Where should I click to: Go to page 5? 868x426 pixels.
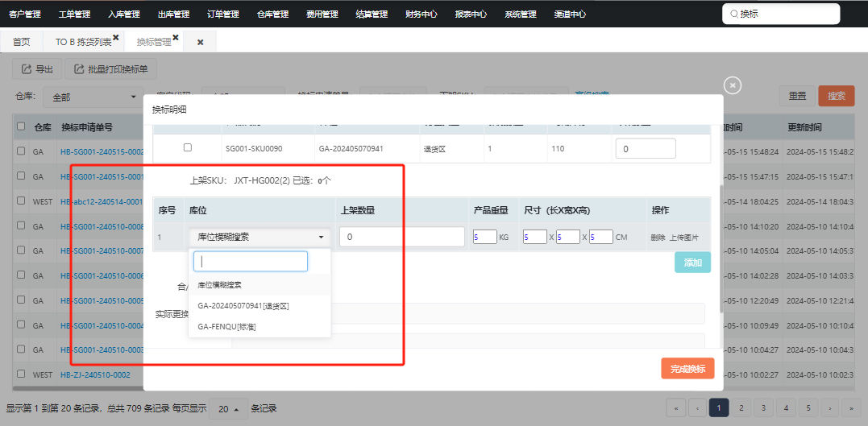coord(808,408)
